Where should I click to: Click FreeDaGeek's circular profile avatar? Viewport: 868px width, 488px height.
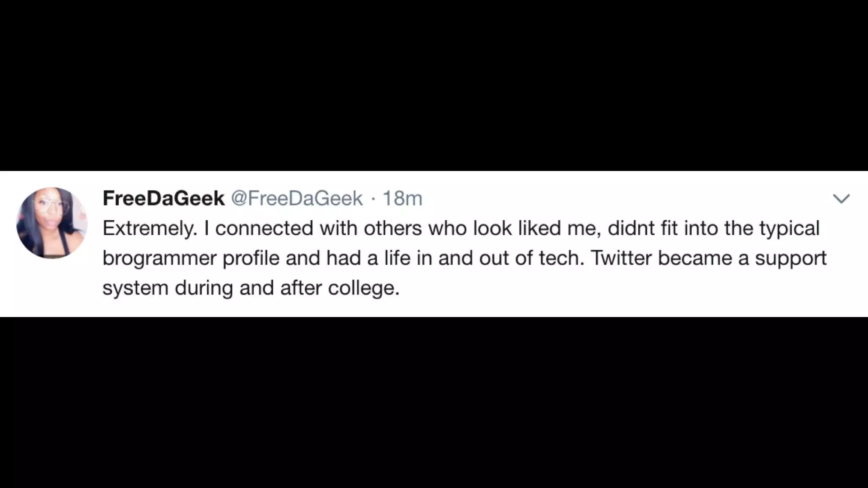point(52,223)
